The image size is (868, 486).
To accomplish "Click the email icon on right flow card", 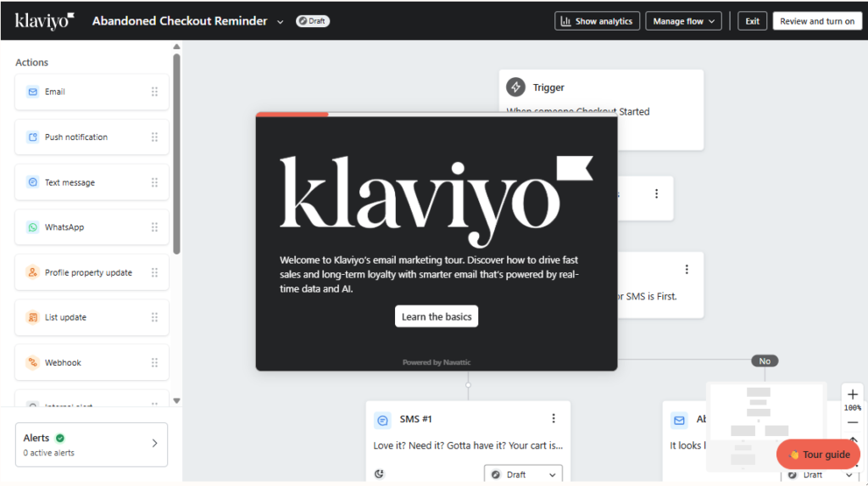I will point(679,420).
